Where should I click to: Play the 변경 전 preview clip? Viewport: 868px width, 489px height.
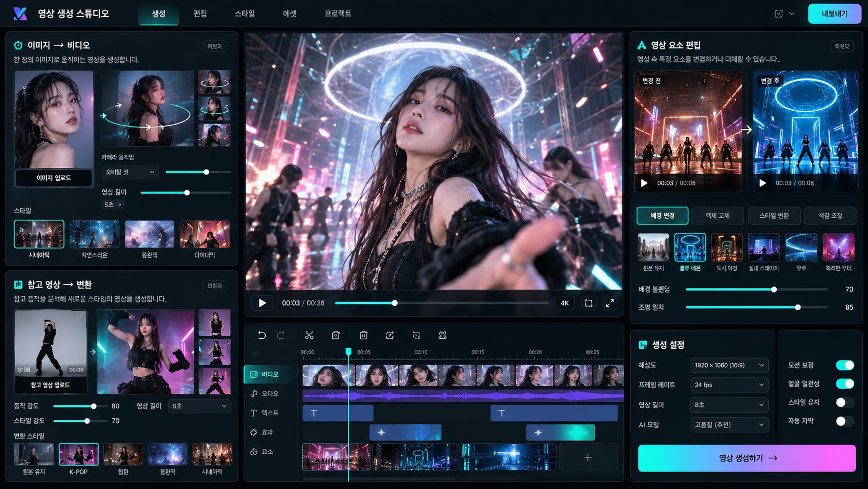tap(644, 183)
